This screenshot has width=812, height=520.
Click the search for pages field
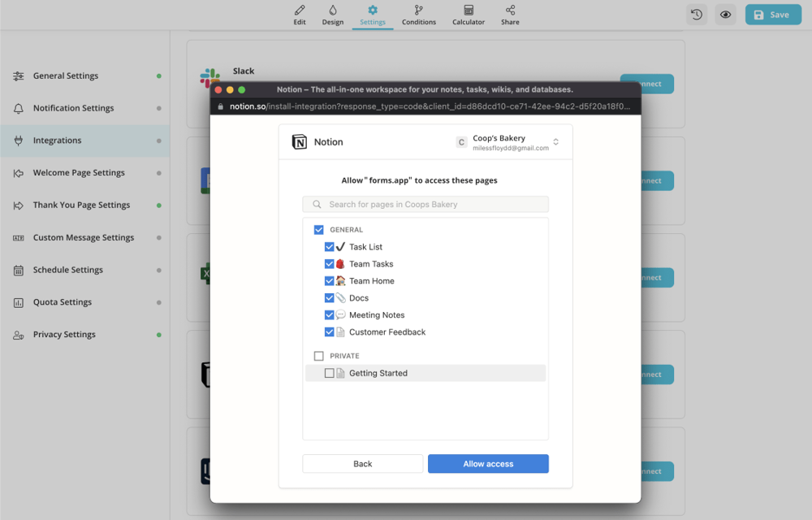(x=425, y=205)
